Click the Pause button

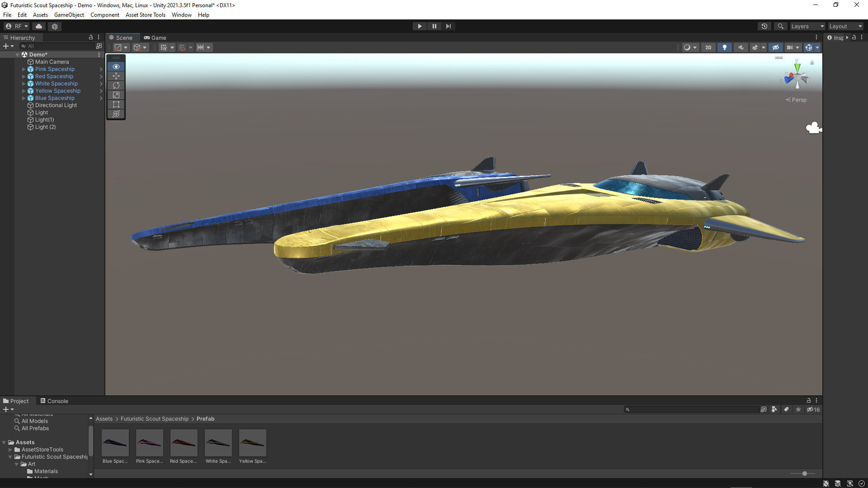pyautogui.click(x=434, y=26)
